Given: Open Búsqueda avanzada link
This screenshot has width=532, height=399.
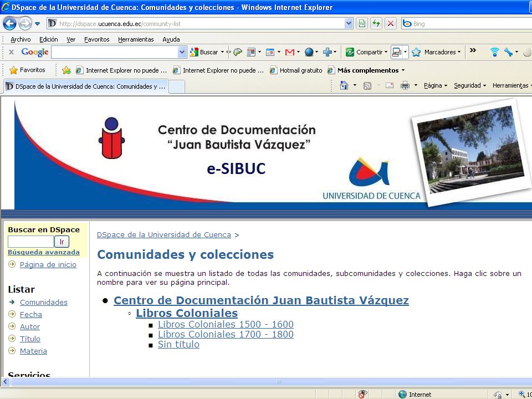Looking at the screenshot, I should 44,252.
